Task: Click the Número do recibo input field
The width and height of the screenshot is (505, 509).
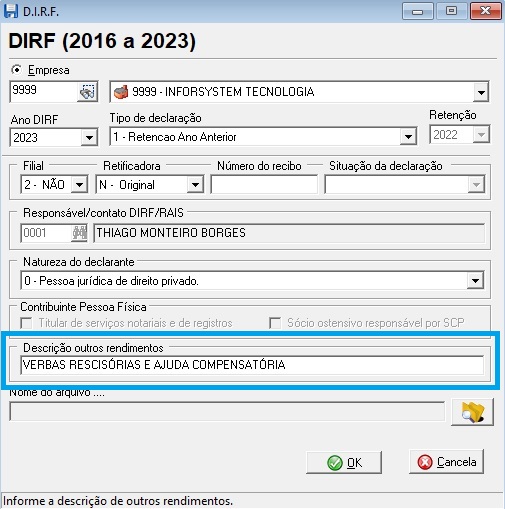Action: (264, 184)
